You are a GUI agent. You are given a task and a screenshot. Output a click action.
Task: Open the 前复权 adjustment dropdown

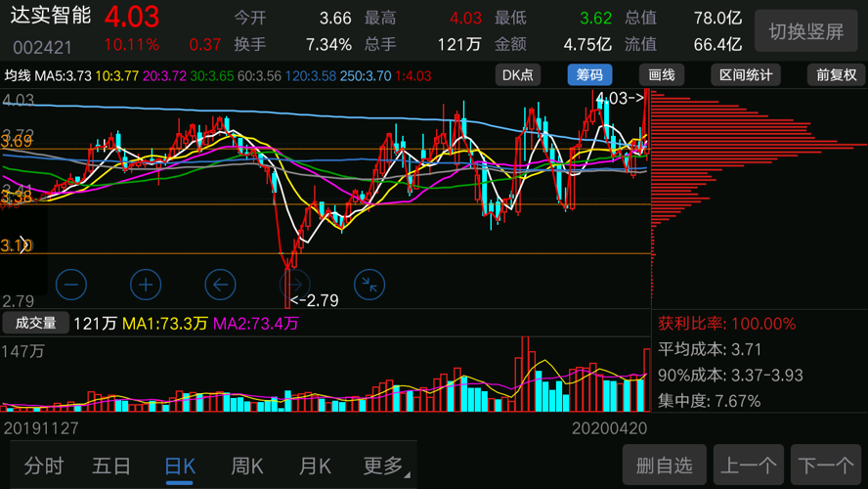click(836, 75)
